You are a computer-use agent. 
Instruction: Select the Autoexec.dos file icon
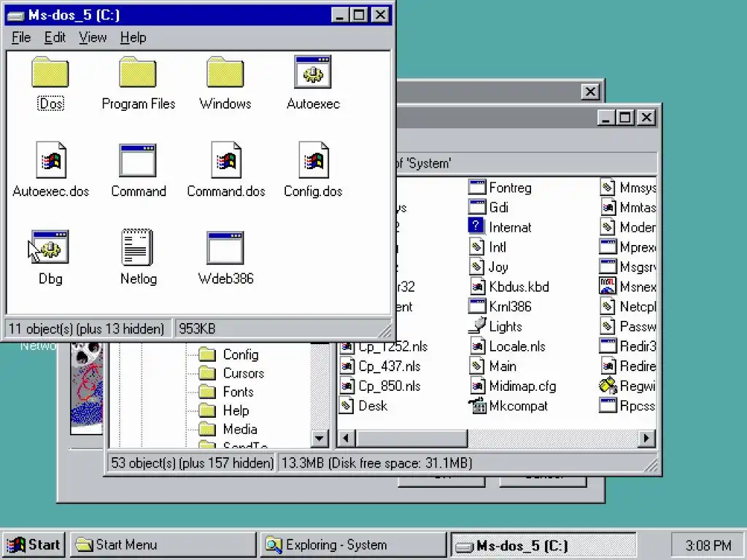[x=50, y=160]
